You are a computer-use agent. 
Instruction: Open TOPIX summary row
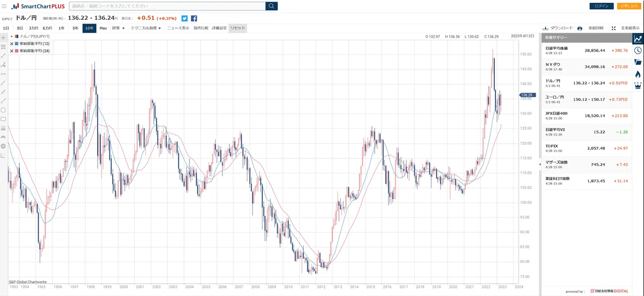[586, 148]
